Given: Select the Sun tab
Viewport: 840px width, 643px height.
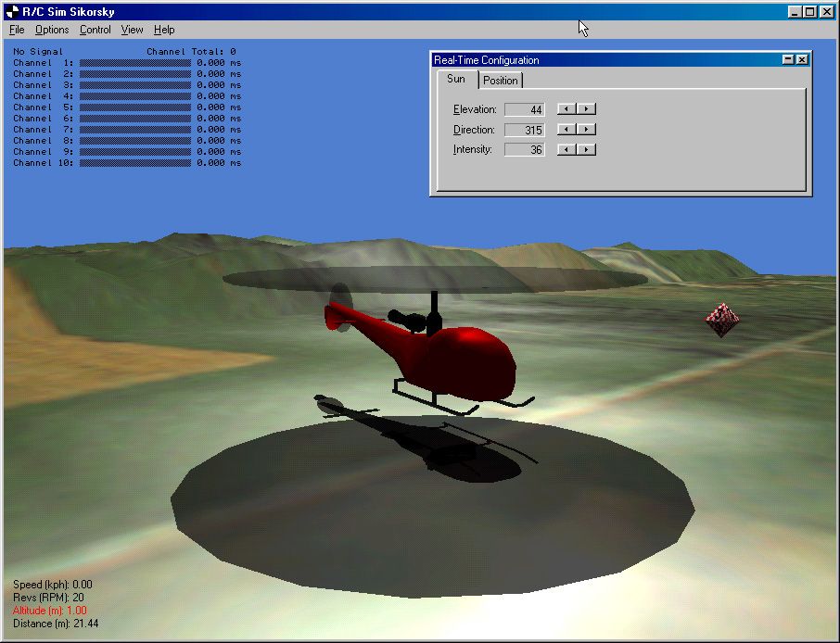Looking at the screenshot, I should (455, 81).
